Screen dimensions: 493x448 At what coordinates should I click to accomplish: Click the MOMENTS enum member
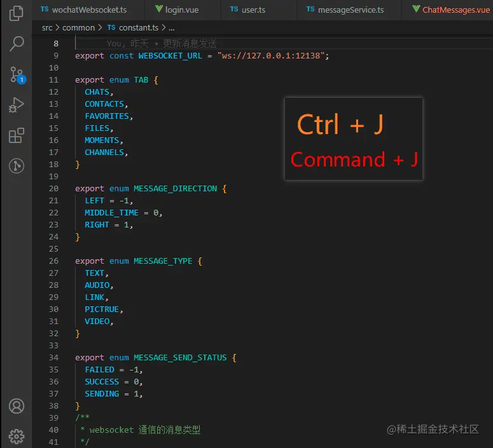click(x=102, y=140)
